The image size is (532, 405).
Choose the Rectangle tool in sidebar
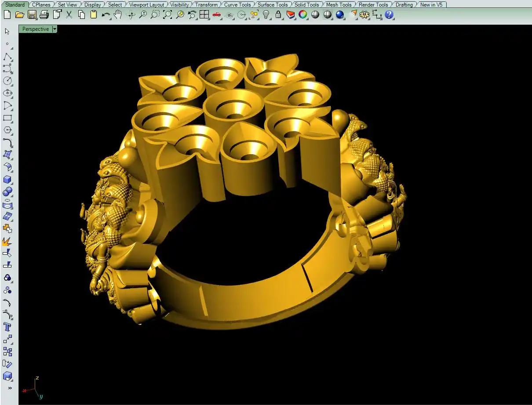pos(7,118)
